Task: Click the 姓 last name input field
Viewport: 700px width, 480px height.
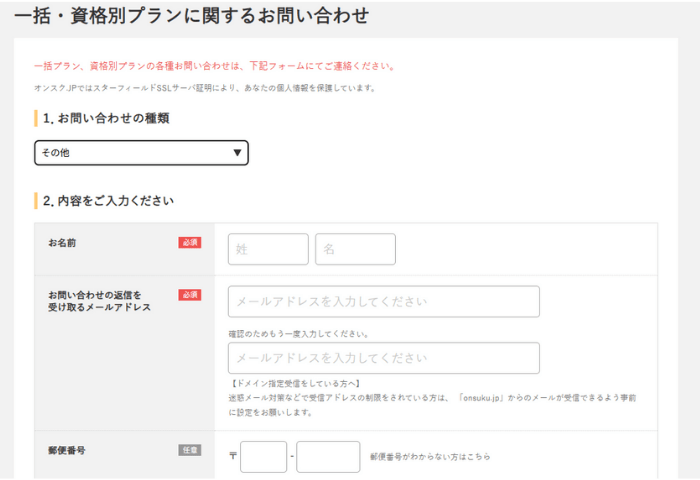Action: coord(268,249)
